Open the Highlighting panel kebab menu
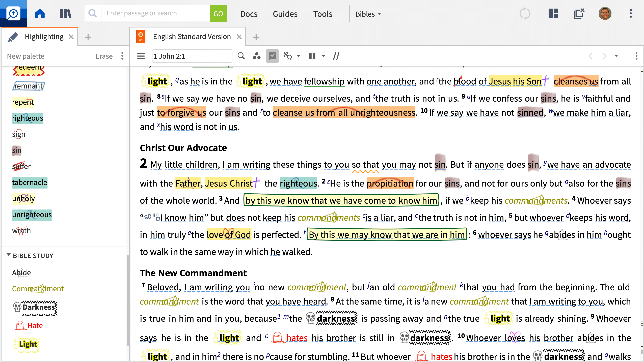Screen dimensions: 644x362 pos(122,56)
